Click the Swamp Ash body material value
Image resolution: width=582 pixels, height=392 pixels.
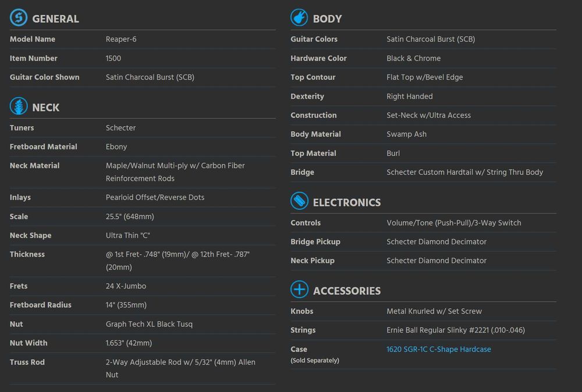point(406,134)
